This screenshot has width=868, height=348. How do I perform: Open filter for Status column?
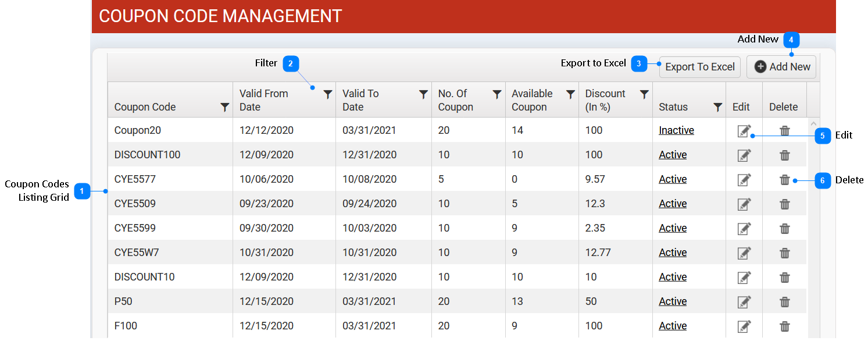[718, 107]
